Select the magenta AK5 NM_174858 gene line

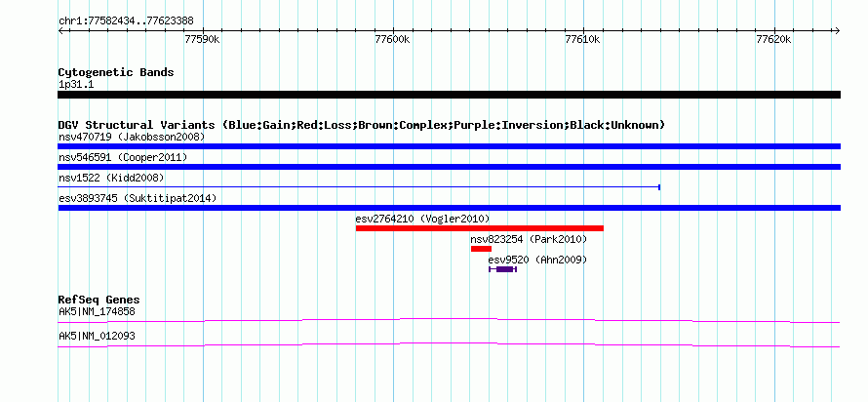449,321
